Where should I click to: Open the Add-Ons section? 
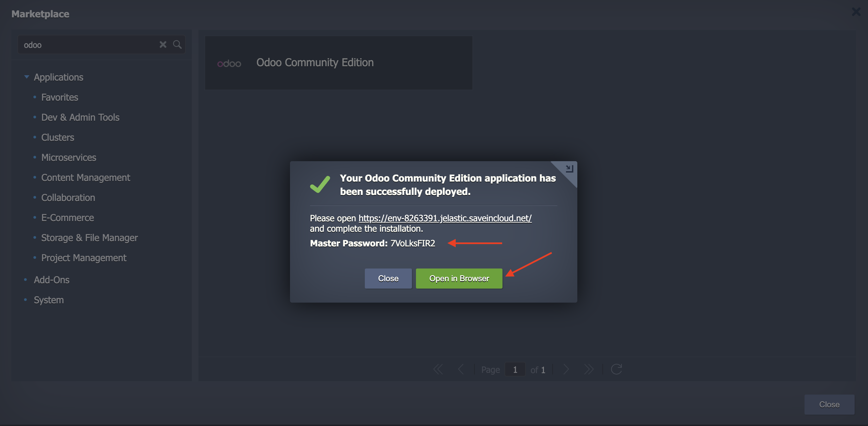[51, 280]
